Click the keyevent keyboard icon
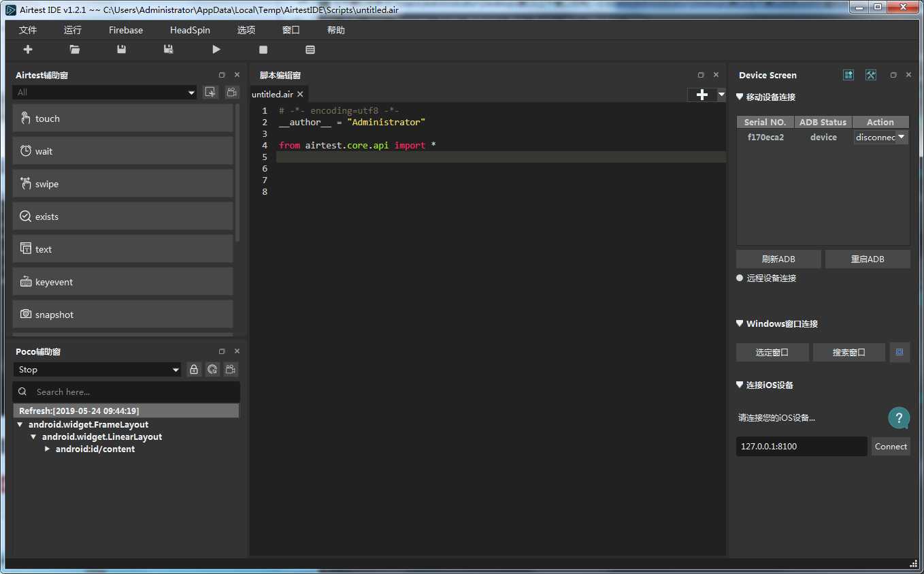924x574 pixels. point(26,281)
